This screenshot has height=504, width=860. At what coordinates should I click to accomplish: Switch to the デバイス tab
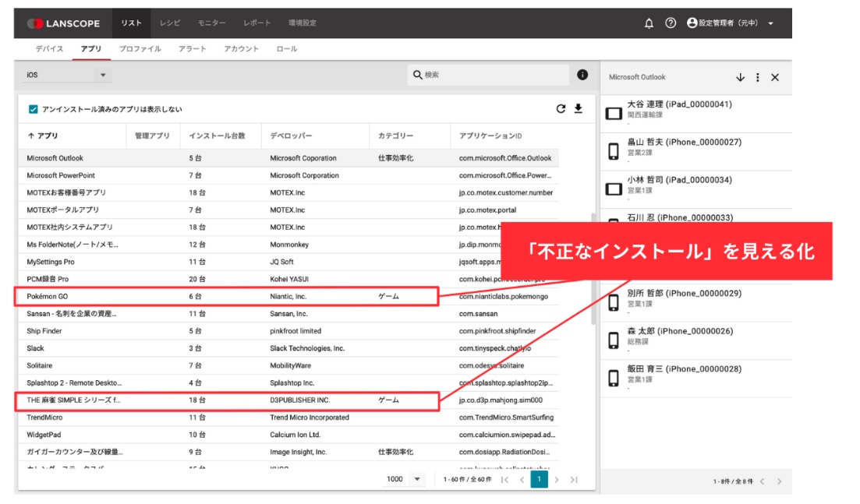click(49, 49)
